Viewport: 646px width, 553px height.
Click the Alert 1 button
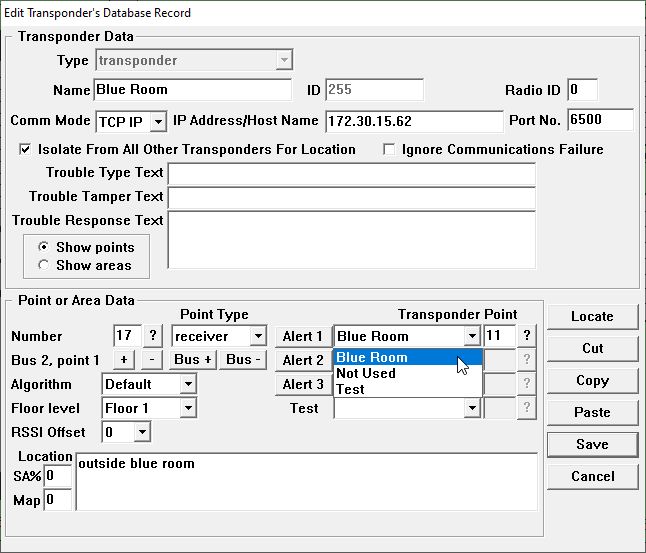(x=303, y=336)
